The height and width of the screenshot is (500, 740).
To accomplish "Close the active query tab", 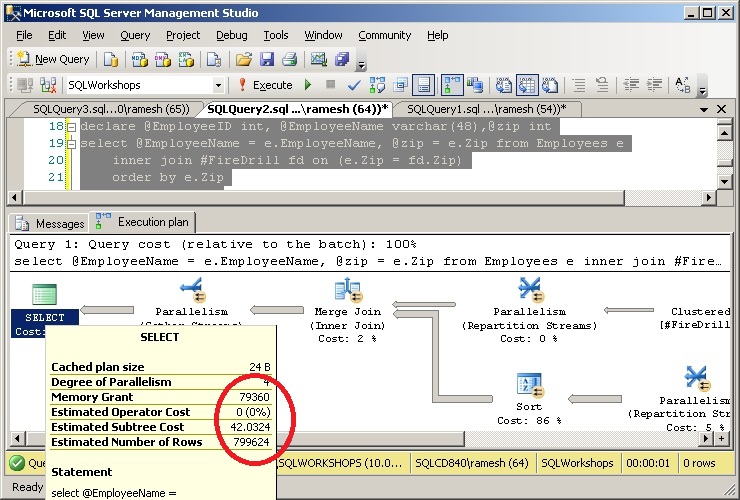I will 722,109.
